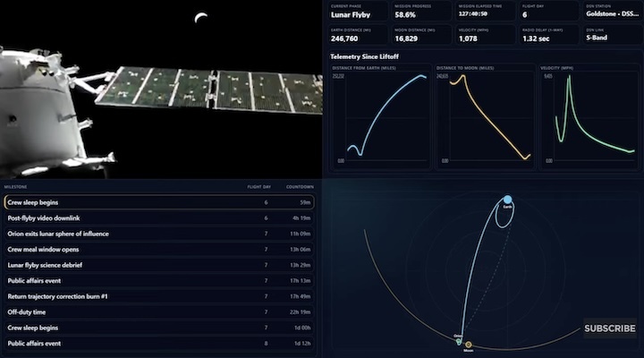Click the Orion solar array camera feed
This screenshot has width=644, height=358.
click(x=161, y=89)
